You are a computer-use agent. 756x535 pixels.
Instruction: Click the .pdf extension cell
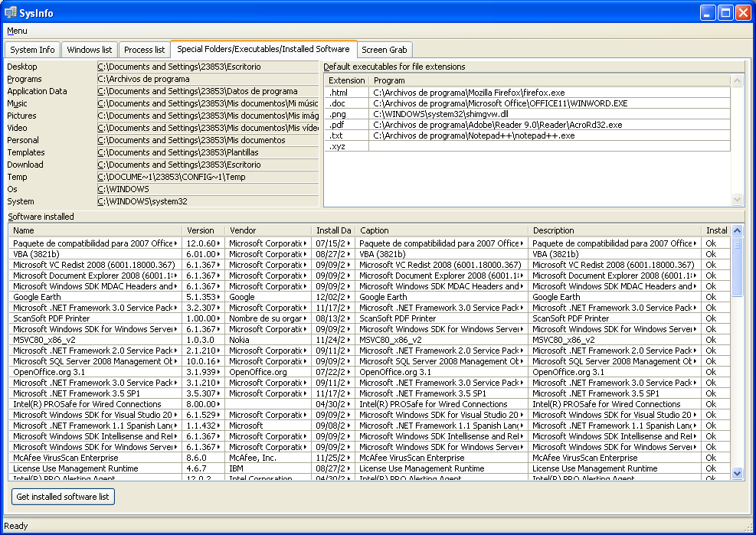347,125
